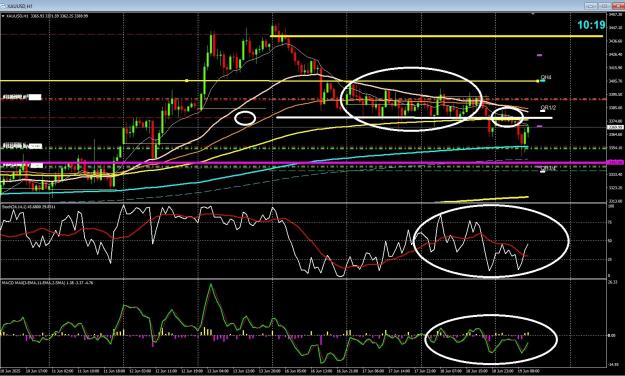Click the cyan 10:19 clock label
This screenshot has width=625, height=376.
[591, 25]
